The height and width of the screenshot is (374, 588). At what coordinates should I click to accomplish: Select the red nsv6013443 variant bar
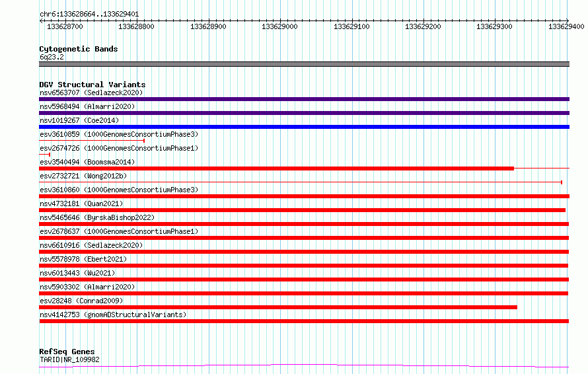(304, 280)
